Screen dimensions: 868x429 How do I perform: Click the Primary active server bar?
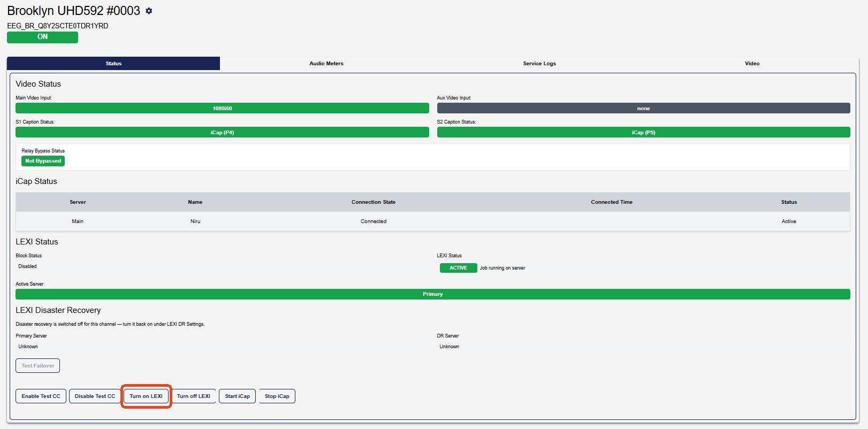tap(433, 294)
